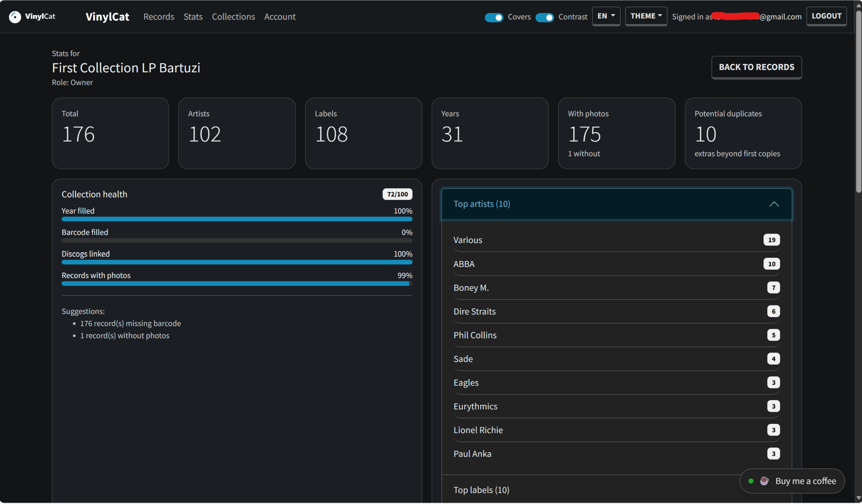The width and height of the screenshot is (862, 504).
Task: Click the coffee cup icon in widget
Action: click(x=764, y=481)
